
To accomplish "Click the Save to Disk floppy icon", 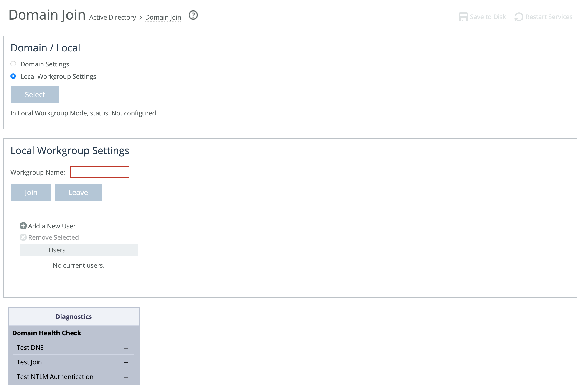I will point(463,17).
